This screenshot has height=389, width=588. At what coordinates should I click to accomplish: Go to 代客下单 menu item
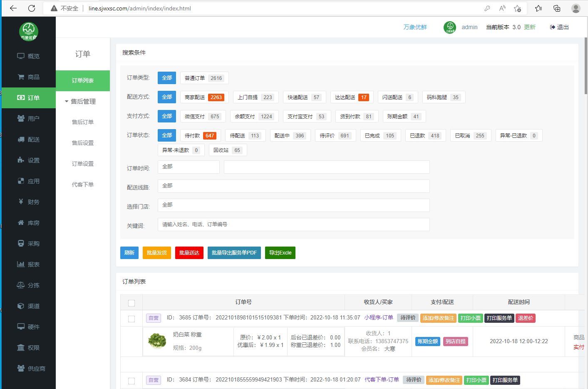point(83,185)
